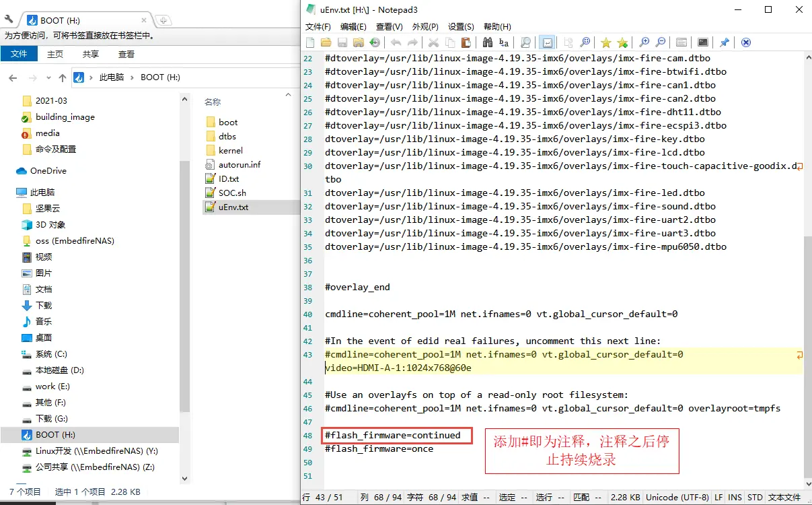Open the 设置(S) menu

pos(461,27)
